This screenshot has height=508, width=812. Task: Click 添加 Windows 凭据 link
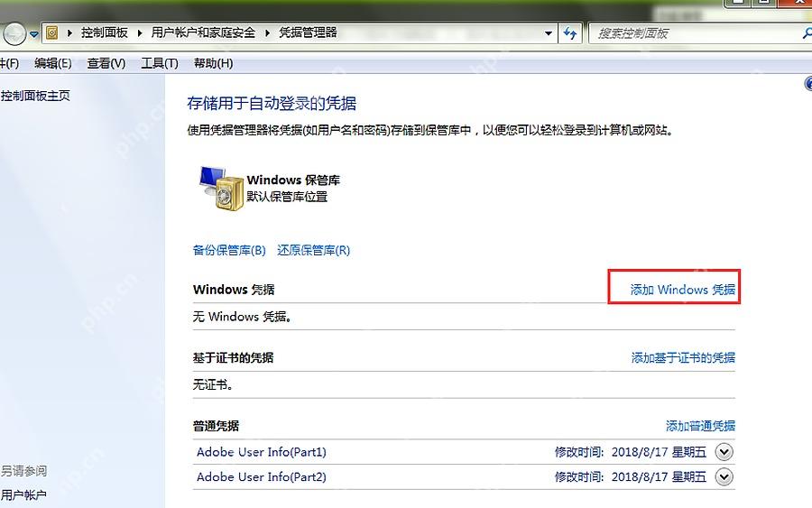coord(683,290)
